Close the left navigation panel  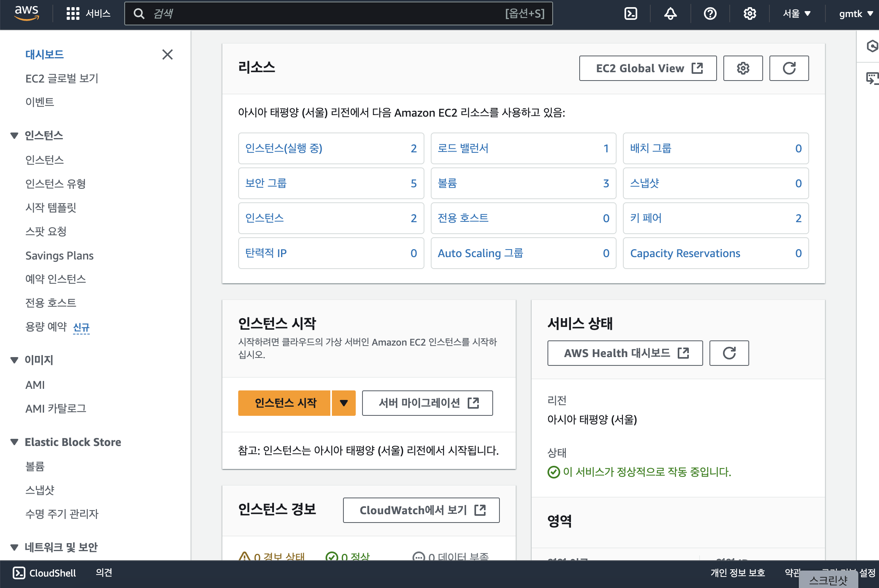168,54
